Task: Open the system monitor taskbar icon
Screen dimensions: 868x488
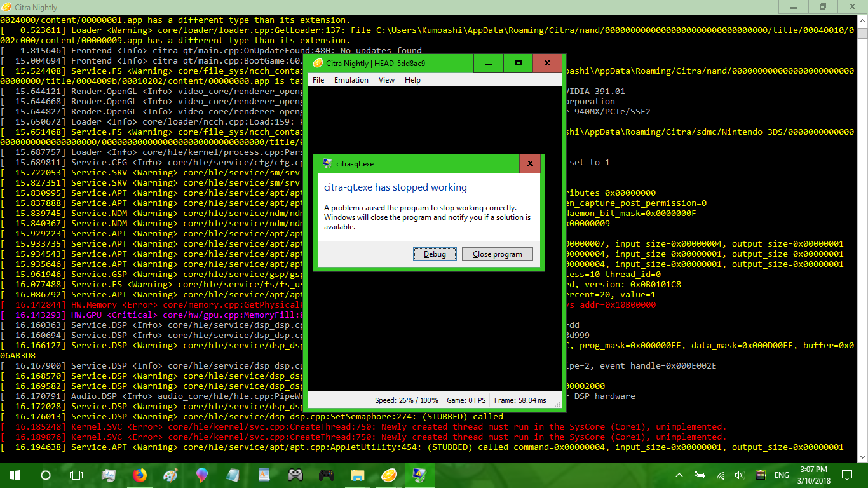Action: point(109,475)
